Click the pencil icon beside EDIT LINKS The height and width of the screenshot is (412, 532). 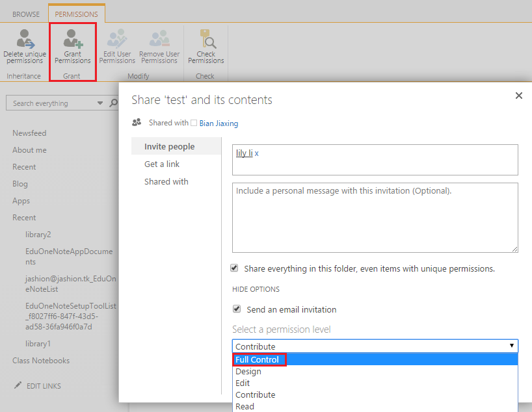tap(18, 385)
